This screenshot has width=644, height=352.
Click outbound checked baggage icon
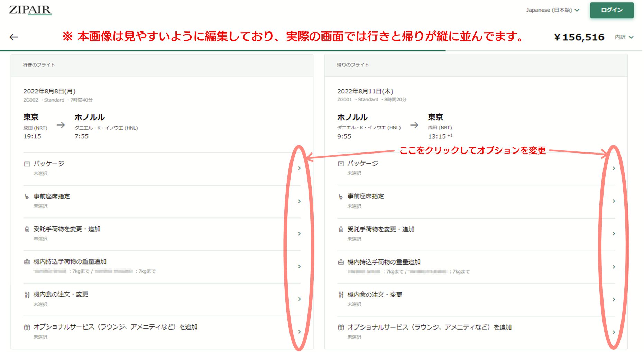[27, 229]
